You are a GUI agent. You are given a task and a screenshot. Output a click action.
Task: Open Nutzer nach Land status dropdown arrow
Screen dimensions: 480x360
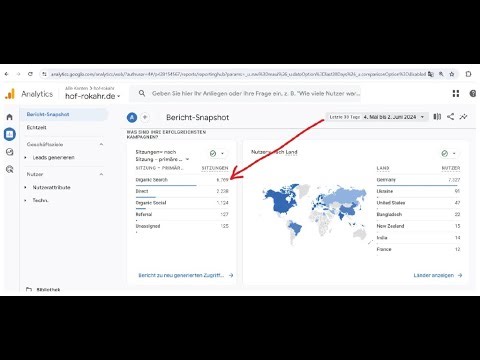click(x=454, y=153)
